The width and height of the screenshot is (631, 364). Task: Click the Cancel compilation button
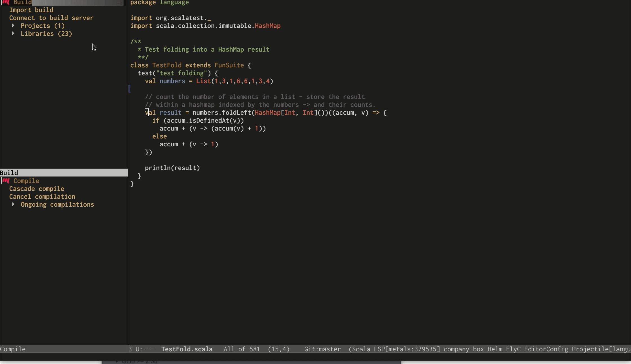42,196
